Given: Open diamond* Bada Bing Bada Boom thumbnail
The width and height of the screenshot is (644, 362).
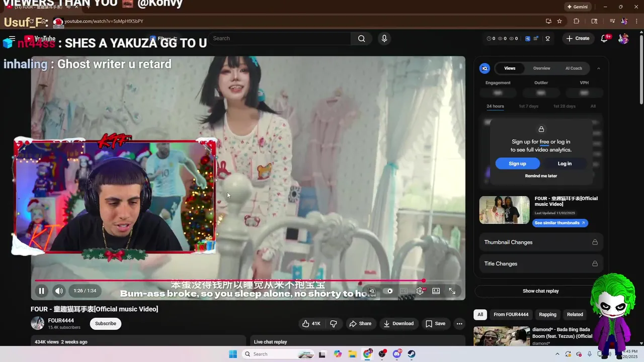Looking at the screenshot, I should pos(502,336).
